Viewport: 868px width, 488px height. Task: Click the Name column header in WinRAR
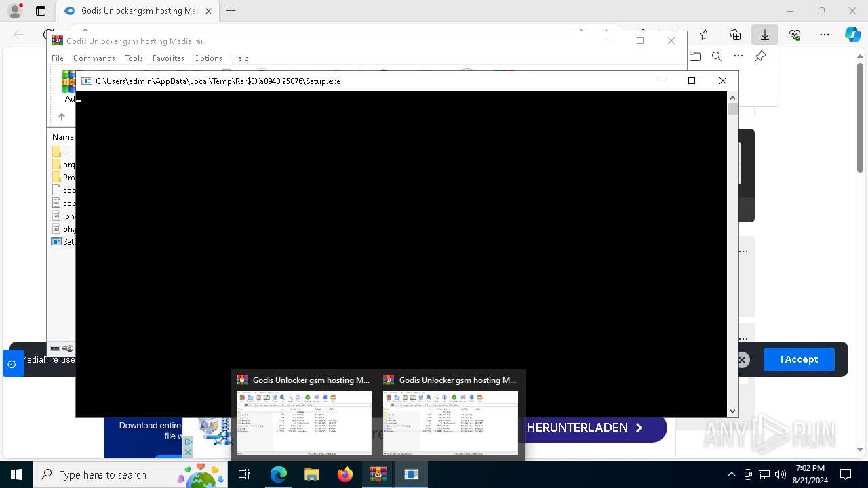tap(62, 137)
